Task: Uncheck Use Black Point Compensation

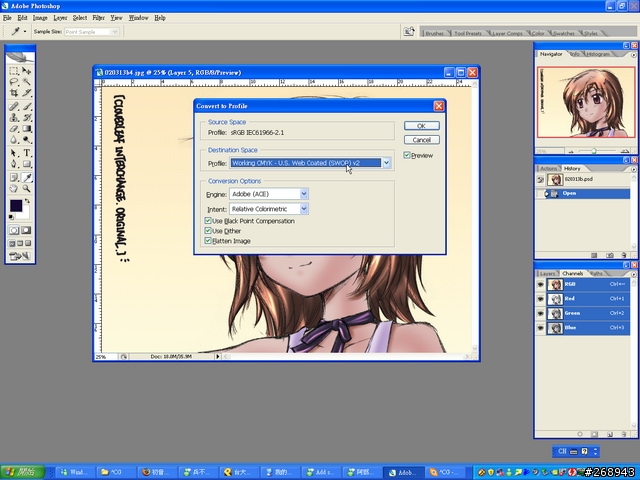Action: (208, 221)
